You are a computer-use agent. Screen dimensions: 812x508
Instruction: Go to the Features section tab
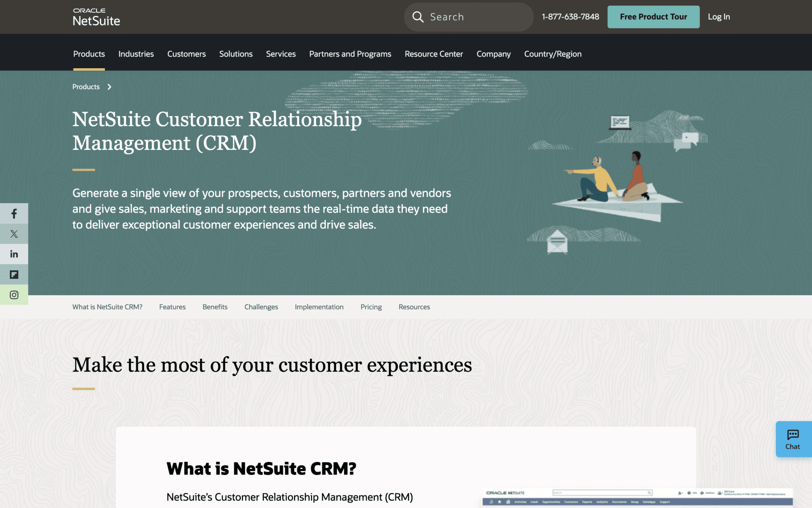pos(172,307)
